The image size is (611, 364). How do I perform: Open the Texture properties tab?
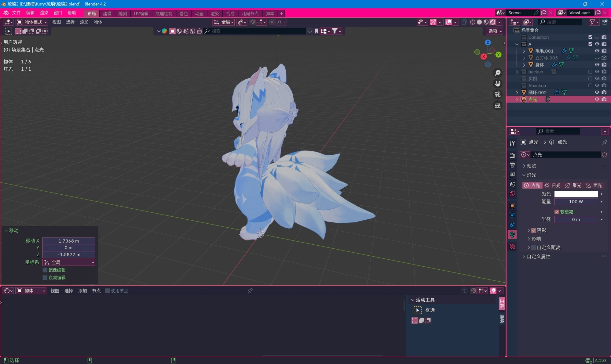click(x=512, y=247)
